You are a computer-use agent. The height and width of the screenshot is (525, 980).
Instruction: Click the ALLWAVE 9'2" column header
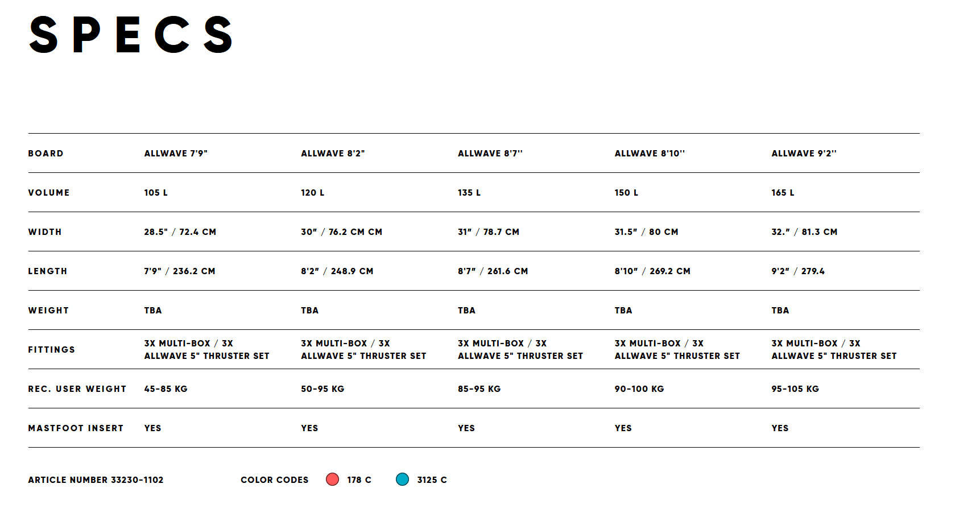(x=804, y=154)
